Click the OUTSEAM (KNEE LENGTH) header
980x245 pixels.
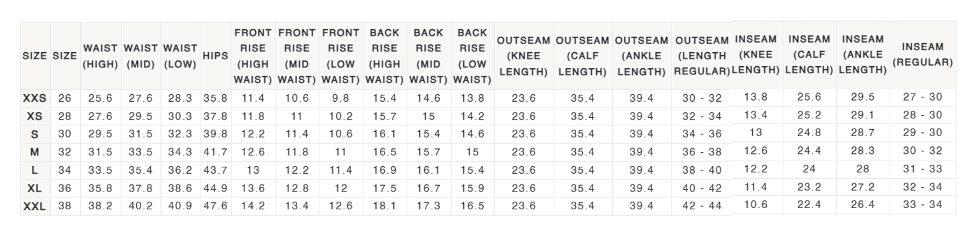pos(524,56)
